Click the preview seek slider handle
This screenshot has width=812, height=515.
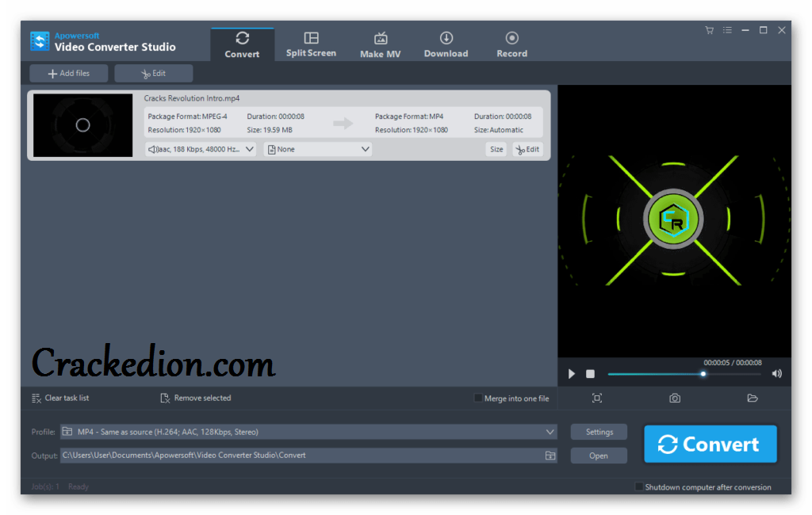(703, 374)
